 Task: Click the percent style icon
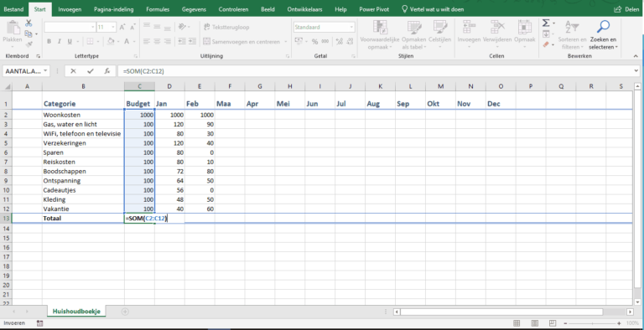click(314, 41)
